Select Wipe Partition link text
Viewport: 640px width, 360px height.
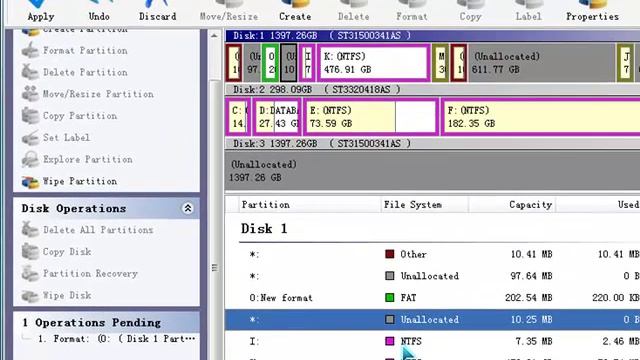pyautogui.click(x=80, y=181)
